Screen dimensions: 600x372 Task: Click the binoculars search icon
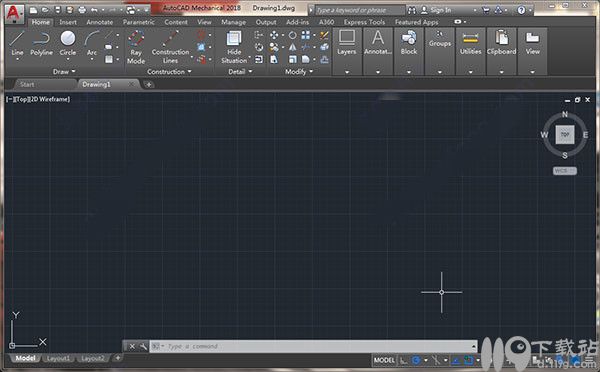(x=412, y=10)
